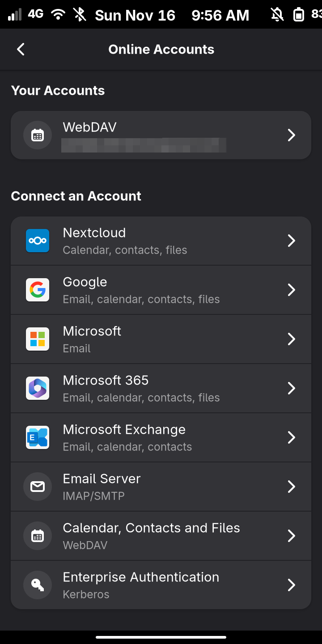Screen dimensions: 322x644
Task: Tap the muted notification bell in status bar
Action: [277, 15]
